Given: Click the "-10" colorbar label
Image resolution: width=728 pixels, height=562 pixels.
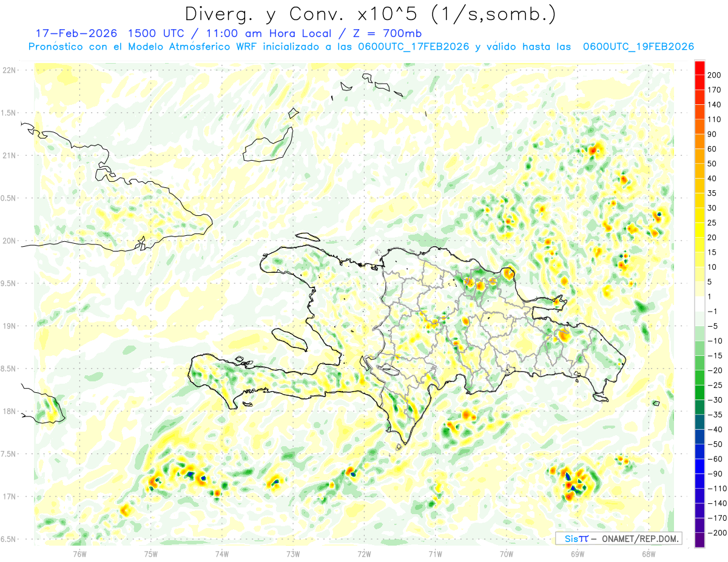Looking at the screenshot, I should click(715, 341).
